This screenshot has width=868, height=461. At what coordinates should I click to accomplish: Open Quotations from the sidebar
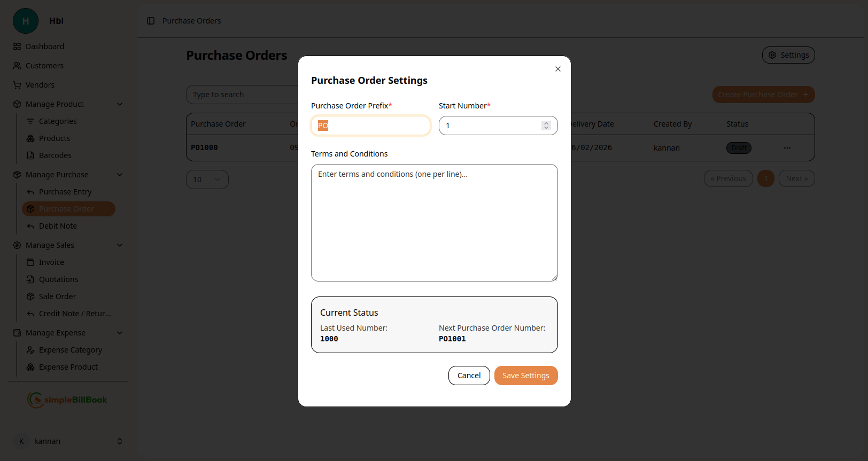58,279
